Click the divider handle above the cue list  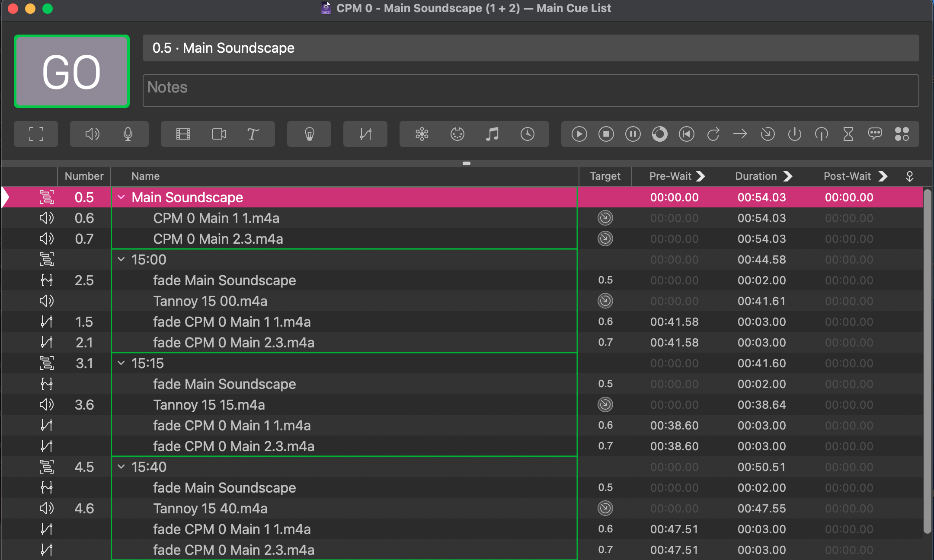(467, 163)
